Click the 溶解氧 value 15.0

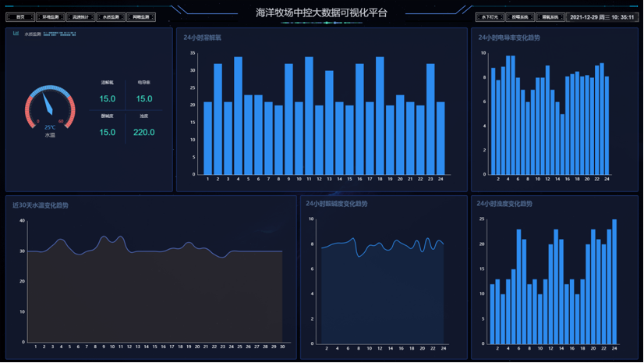click(107, 98)
